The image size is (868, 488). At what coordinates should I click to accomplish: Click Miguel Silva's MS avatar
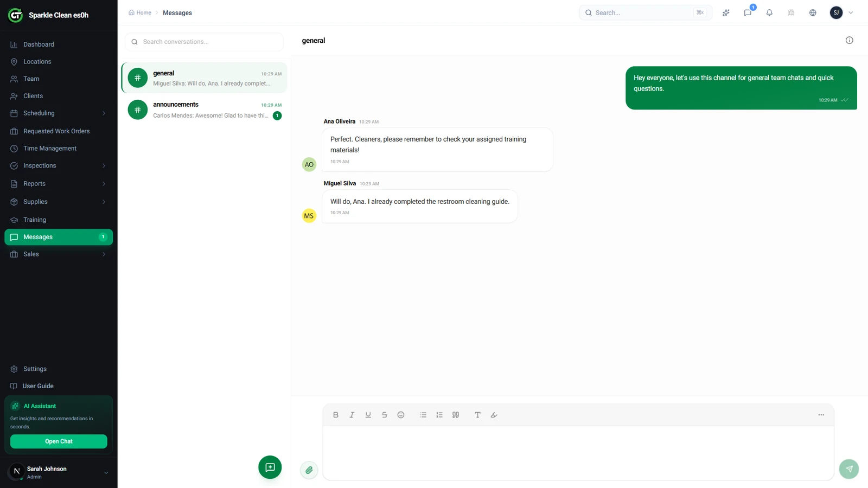pos(309,216)
